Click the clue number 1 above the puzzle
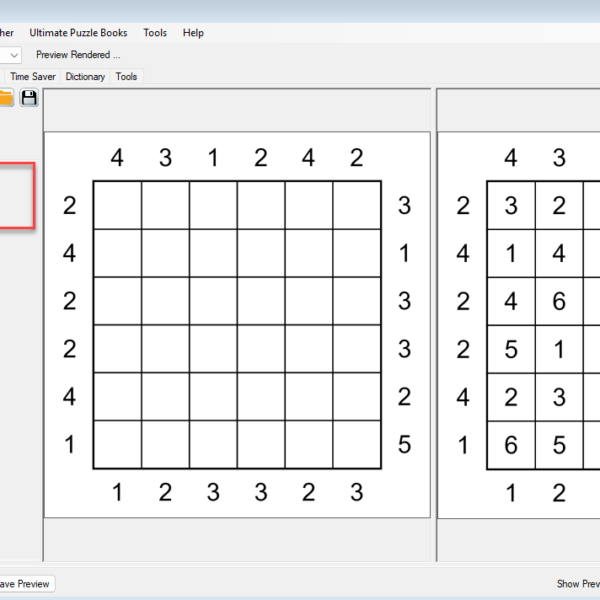The height and width of the screenshot is (600, 600). tap(213, 158)
